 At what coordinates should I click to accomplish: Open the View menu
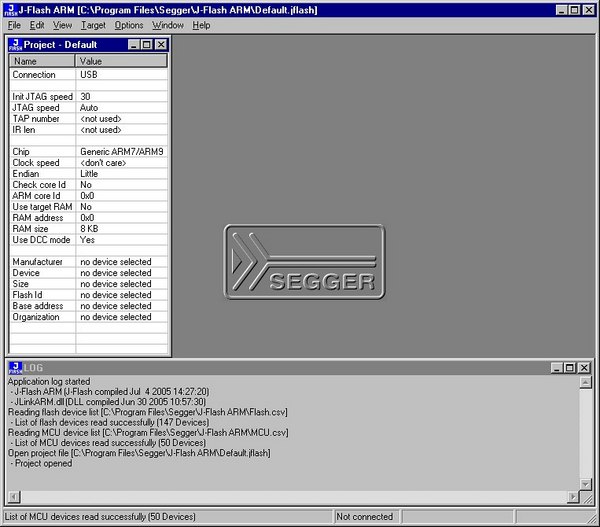pos(62,25)
